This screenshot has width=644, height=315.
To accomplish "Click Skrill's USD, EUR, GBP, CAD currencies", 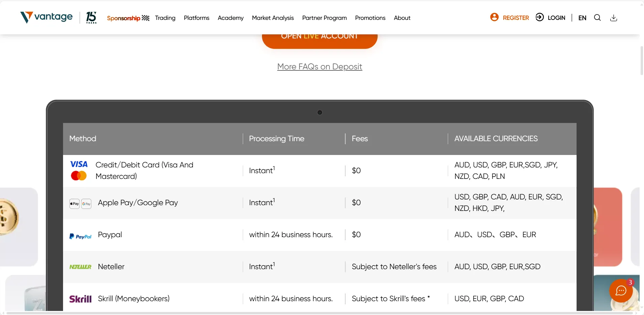I will click(489, 298).
